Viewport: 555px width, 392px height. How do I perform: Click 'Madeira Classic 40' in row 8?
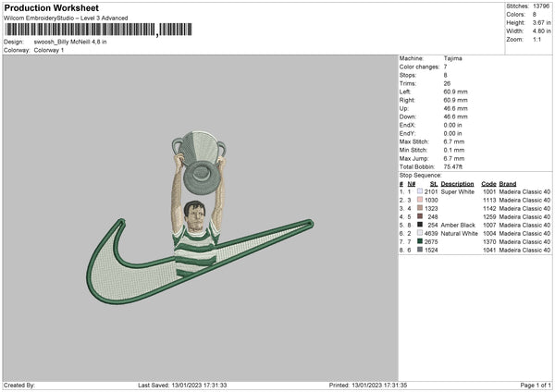(524, 251)
